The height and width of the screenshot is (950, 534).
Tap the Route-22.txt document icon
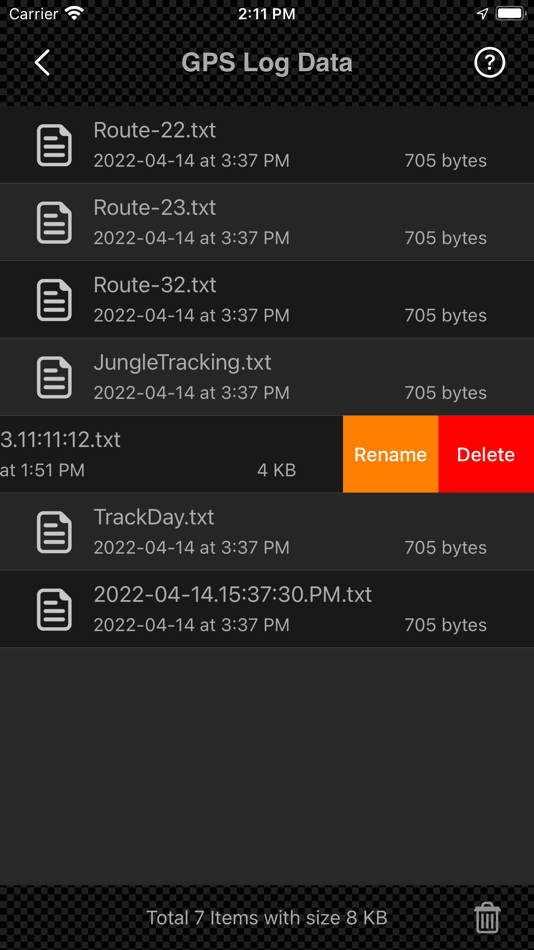coord(55,145)
